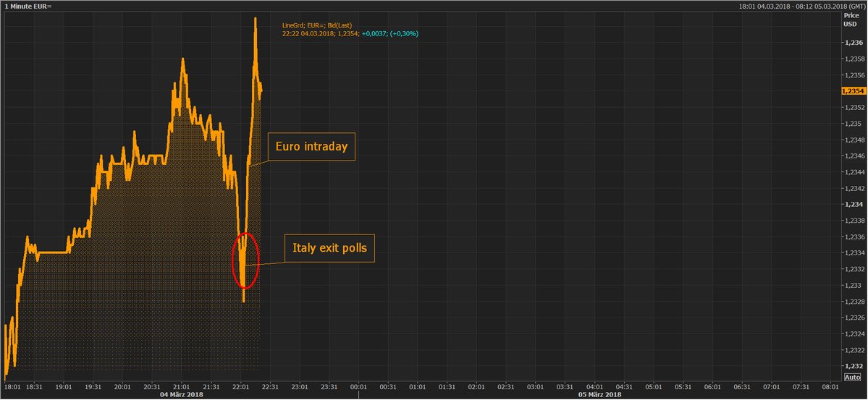Click the 07:01 time axis label
Viewport: 868px width, 400px height.
(772, 388)
